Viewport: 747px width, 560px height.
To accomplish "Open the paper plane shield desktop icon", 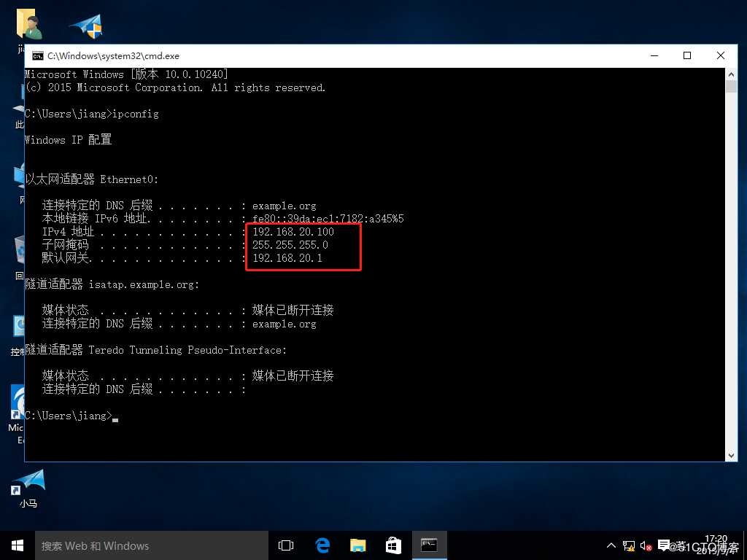I will point(88,26).
